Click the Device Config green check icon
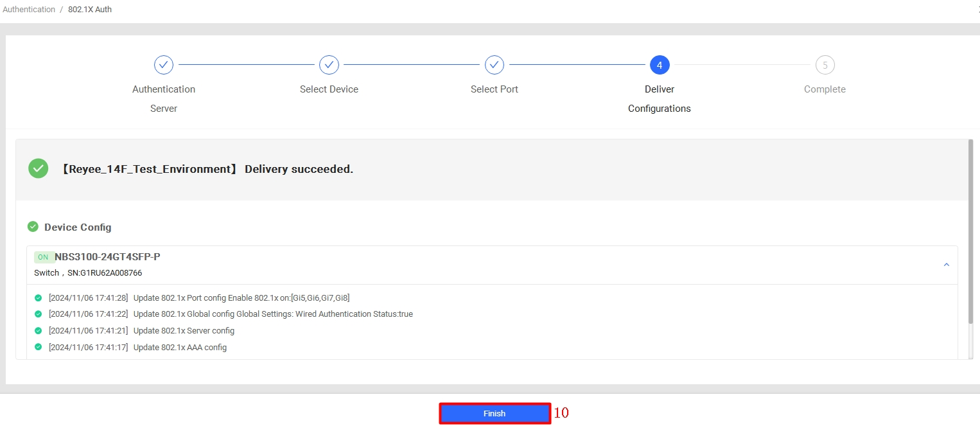980x426 pixels. point(33,227)
